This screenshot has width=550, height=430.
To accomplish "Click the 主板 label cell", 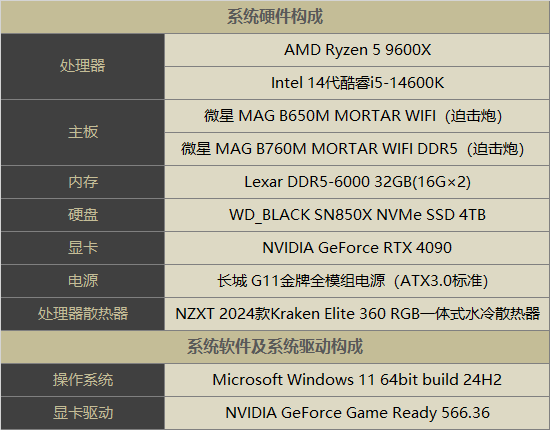I will [83, 133].
